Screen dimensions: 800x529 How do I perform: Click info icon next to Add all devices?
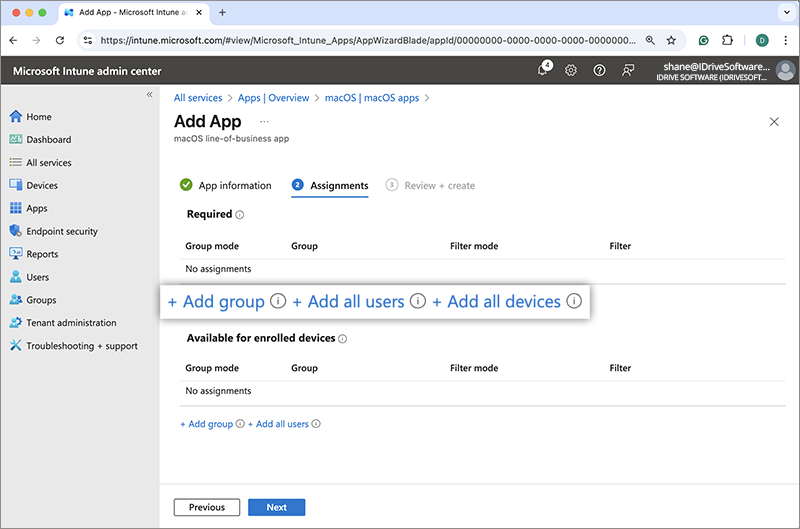(x=574, y=301)
